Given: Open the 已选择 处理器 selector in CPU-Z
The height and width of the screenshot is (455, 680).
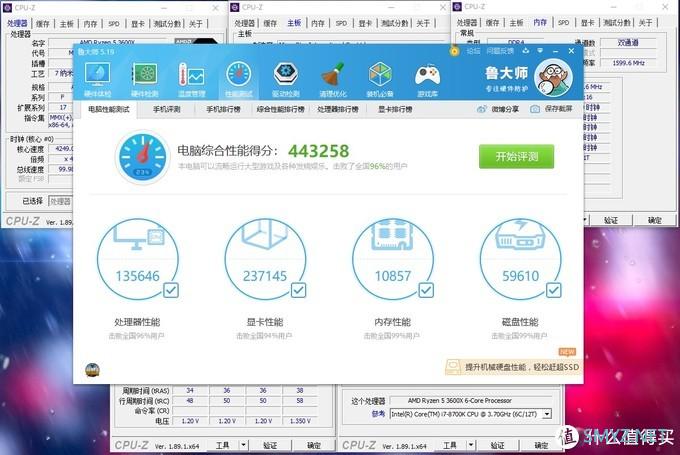Looking at the screenshot, I should 60,201.
